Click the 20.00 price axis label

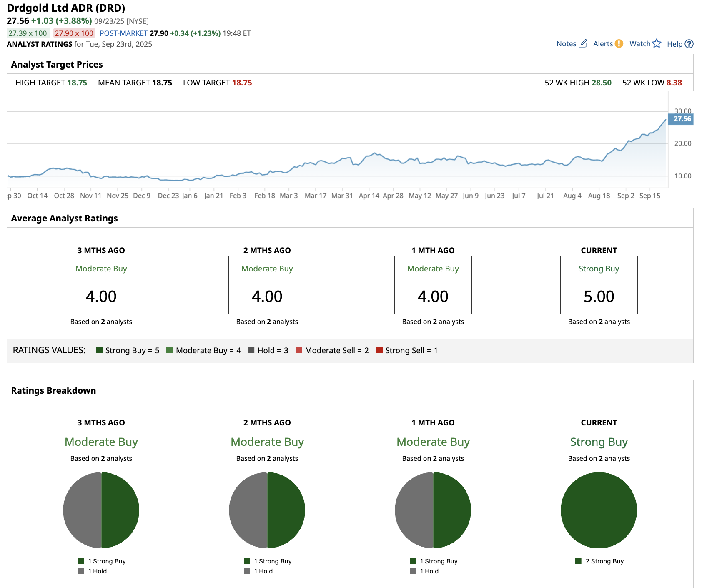point(683,143)
